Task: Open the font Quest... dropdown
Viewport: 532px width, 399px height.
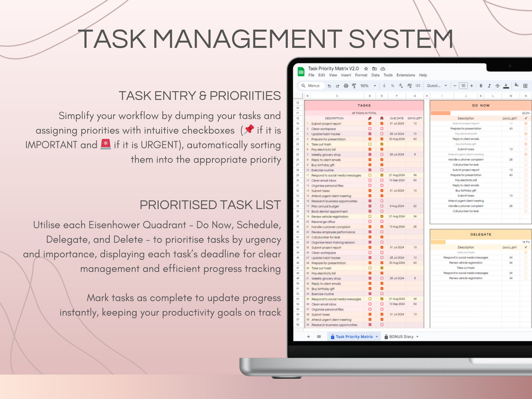Action: point(437,86)
